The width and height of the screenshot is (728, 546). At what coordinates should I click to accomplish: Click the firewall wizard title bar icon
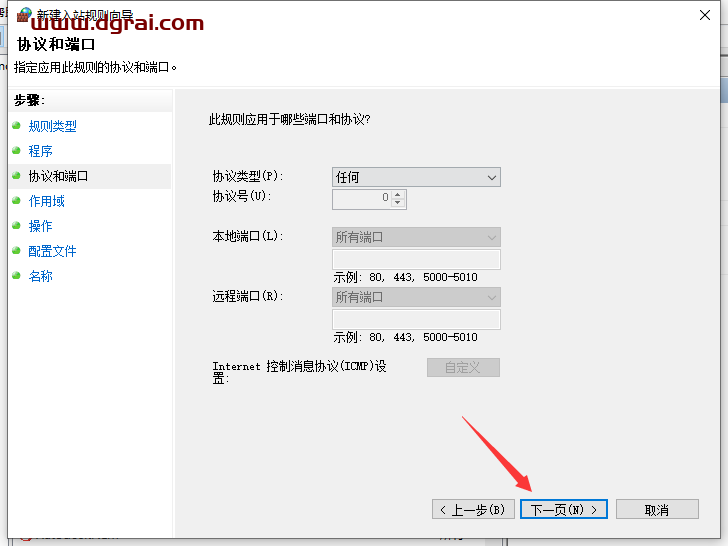24,14
